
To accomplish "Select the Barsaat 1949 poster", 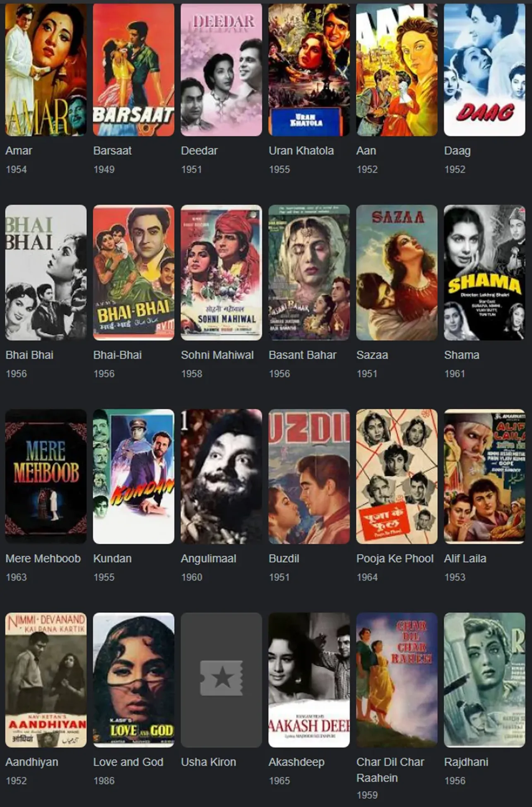I will [134, 70].
